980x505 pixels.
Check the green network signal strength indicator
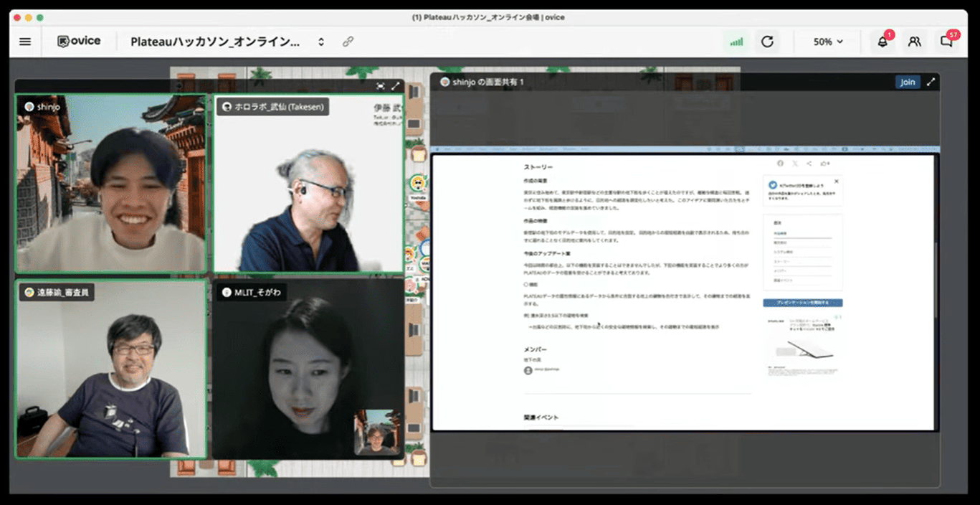(736, 42)
